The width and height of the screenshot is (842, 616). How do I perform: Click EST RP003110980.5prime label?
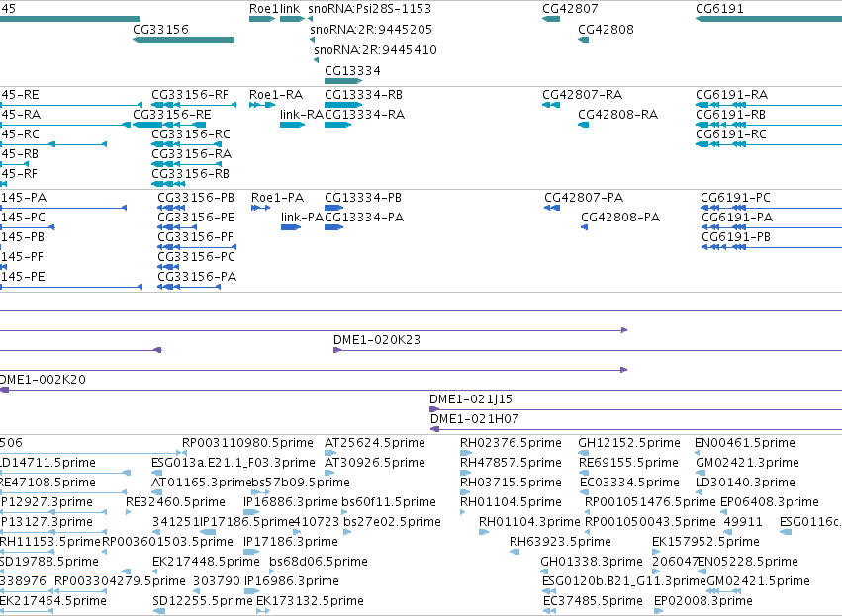(x=247, y=443)
